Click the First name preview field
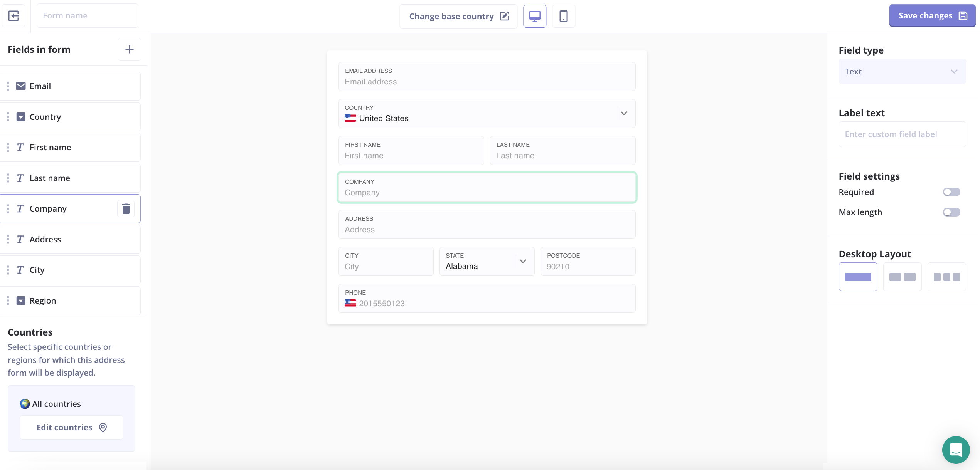This screenshot has height=470, width=980. [x=411, y=150]
